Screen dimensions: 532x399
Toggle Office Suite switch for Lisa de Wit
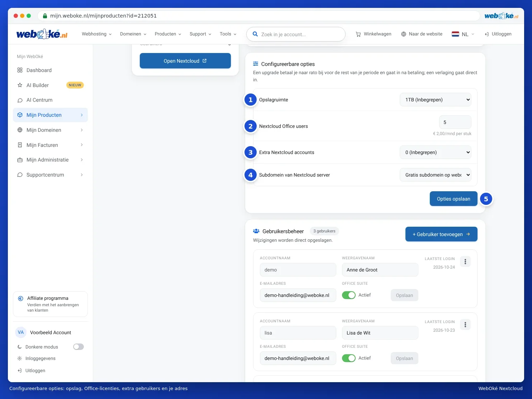pyautogui.click(x=349, y=358)
